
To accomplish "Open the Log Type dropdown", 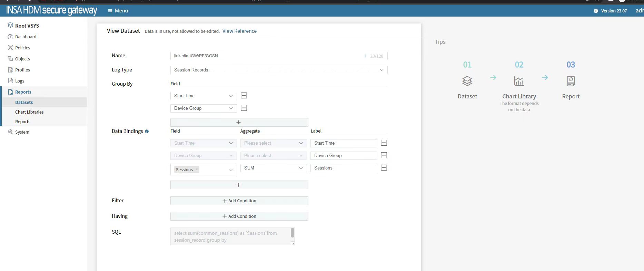I will click(279, 70).
